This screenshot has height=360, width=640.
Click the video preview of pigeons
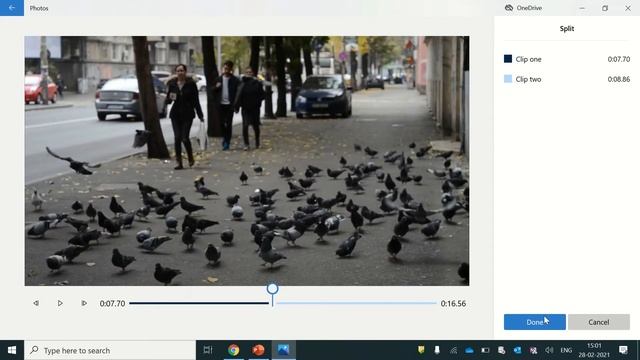point(247,161)
